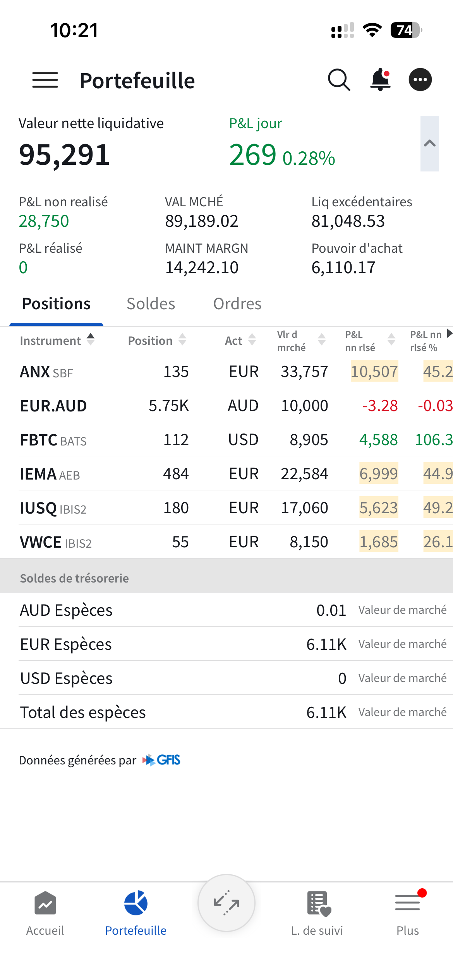Image resolution: width=453 pixels, height=980 pixels.
Task: Open the three-dots more options button
Action: pyautogui.click(x=420, y=80)
